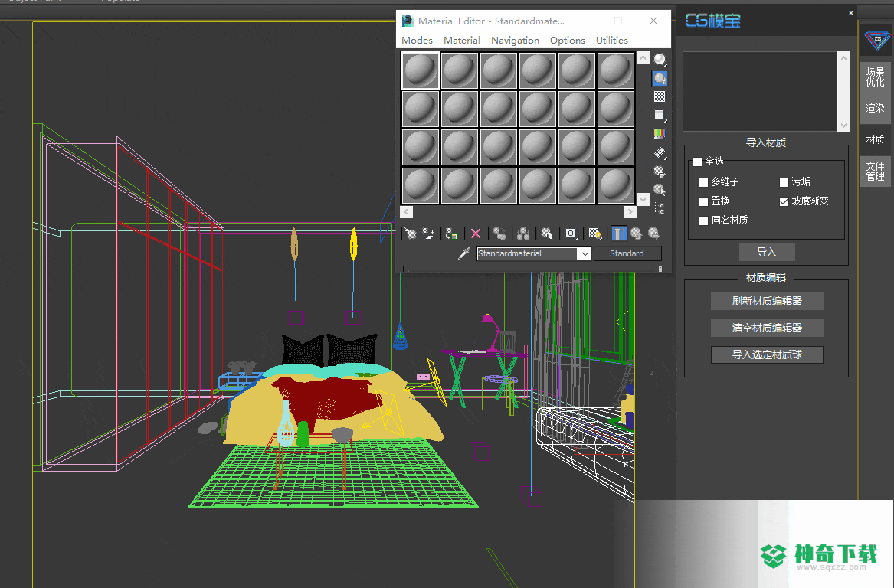Open Material Editor Options icon

coord(660,171)
